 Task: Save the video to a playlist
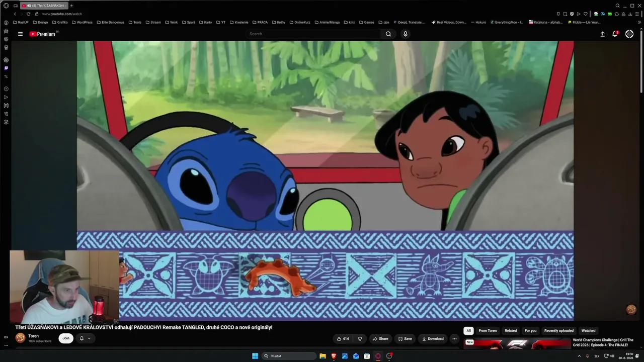tap(405, 339)
